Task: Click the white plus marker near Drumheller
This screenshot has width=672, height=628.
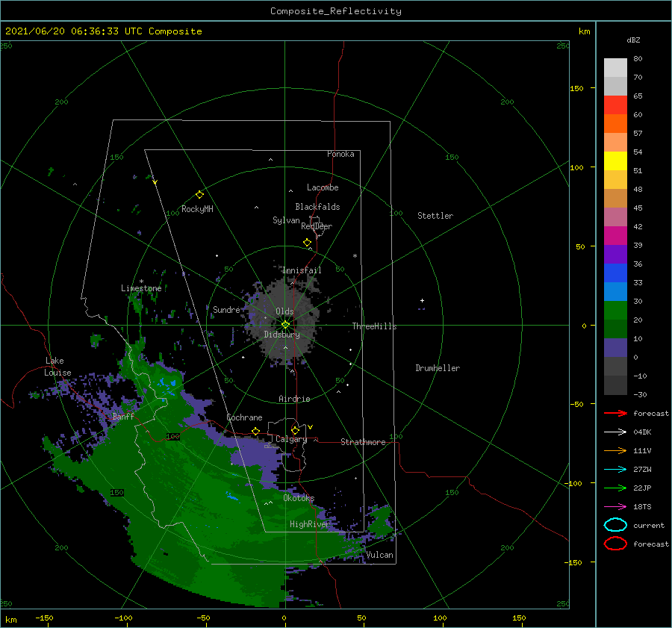Action: tap(422, 300)
